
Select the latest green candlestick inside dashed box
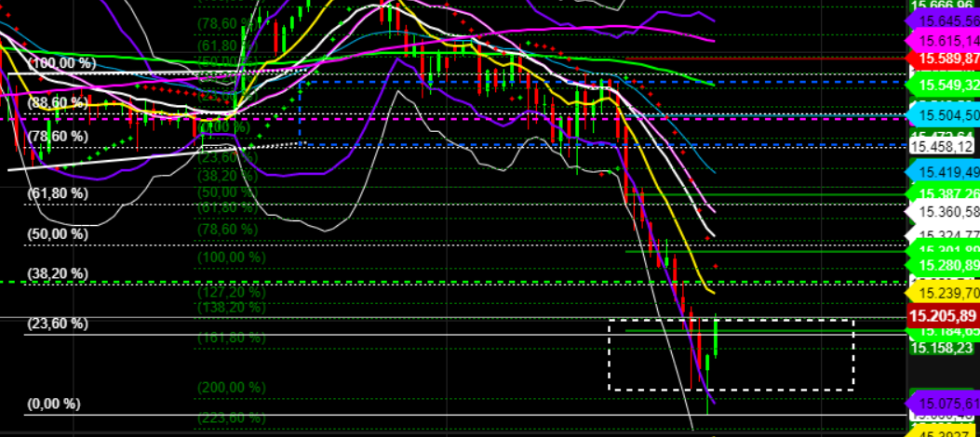716,338
